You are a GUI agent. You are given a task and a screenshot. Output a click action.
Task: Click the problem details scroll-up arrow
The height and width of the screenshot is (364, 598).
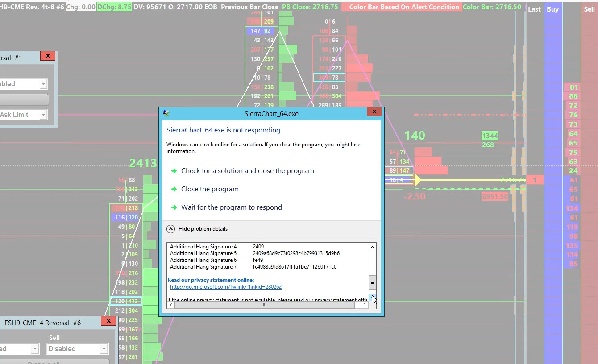tap(372, 247)
